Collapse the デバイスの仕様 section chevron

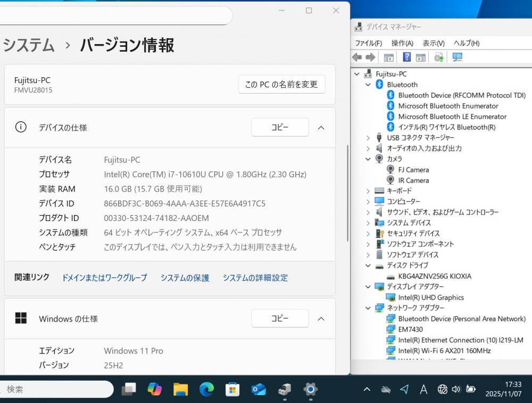[321, 128]
